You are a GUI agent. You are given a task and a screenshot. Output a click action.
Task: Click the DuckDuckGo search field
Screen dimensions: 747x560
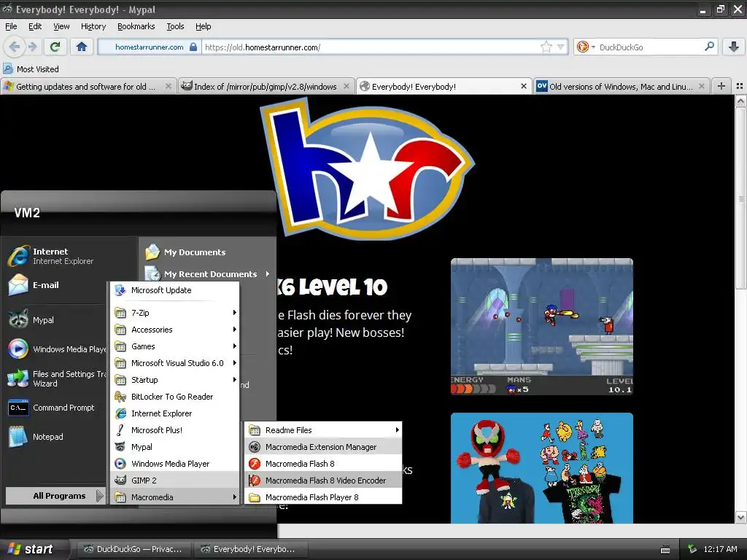[x=650, y=47]
